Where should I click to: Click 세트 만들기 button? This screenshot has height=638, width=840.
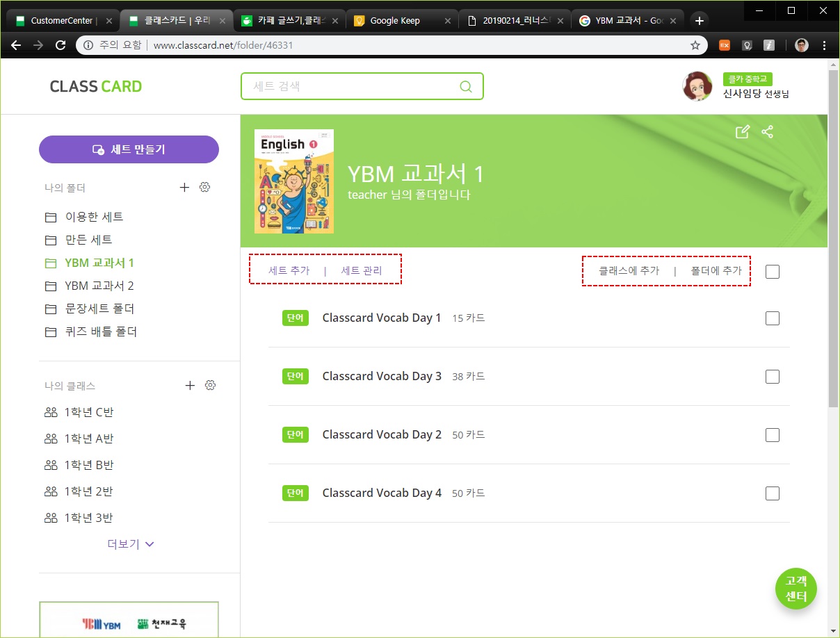129,149
